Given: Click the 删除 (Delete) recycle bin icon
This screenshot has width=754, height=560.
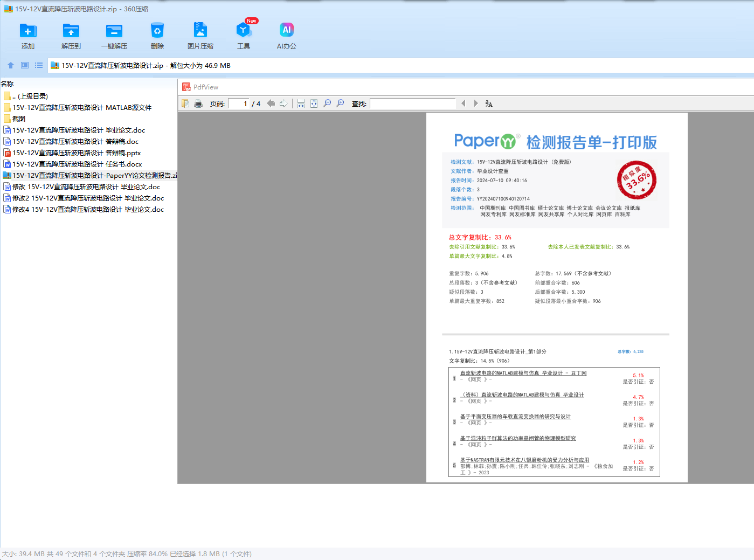Looking at the screenshot, I should [157, 31].
